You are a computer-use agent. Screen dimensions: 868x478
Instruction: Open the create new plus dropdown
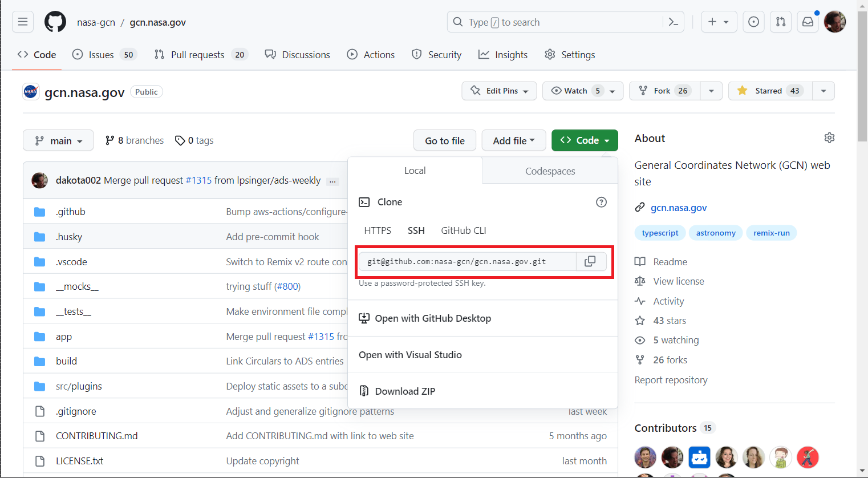719,22
